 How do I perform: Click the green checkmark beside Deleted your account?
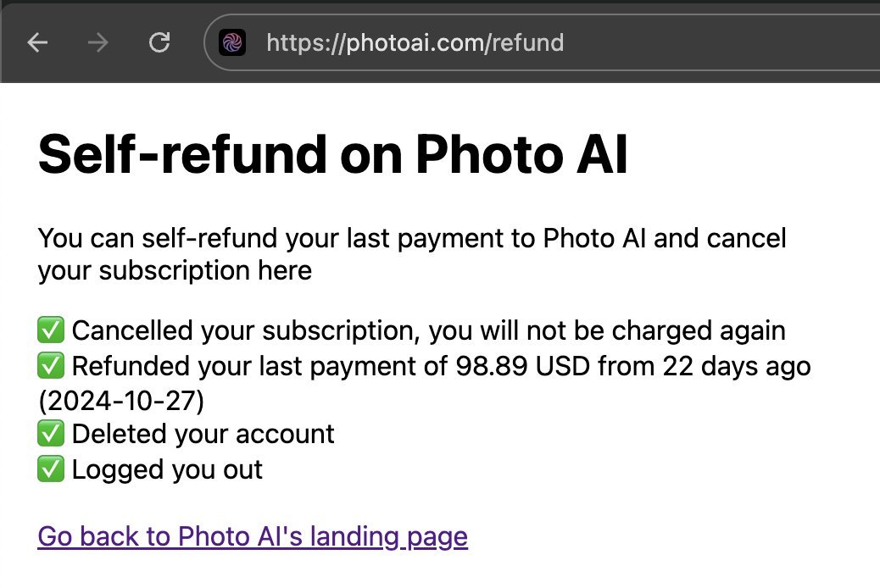51,434
